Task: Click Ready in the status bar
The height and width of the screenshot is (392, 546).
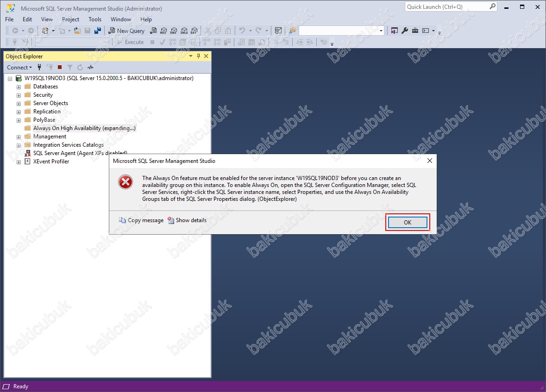Action: (20, 386)
